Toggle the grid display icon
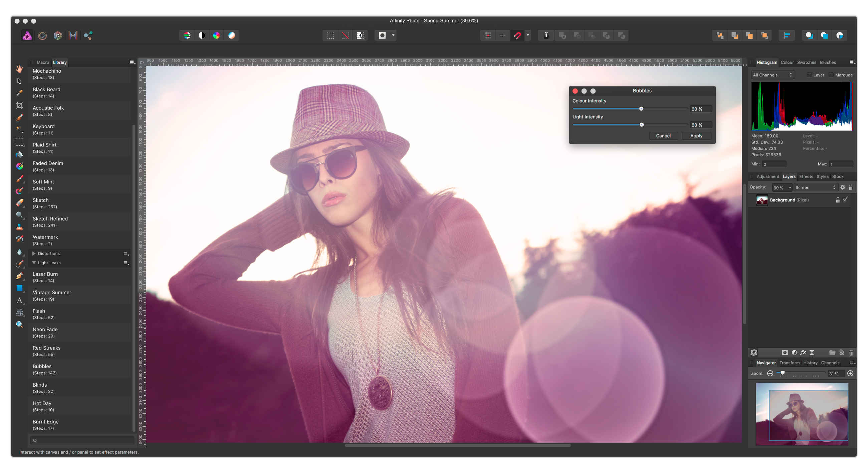 coord(488,35)
